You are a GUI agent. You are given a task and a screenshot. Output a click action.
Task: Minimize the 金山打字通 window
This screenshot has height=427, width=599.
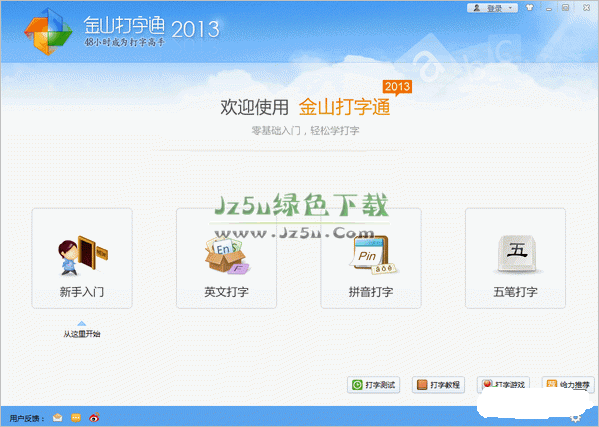[549, 8]
